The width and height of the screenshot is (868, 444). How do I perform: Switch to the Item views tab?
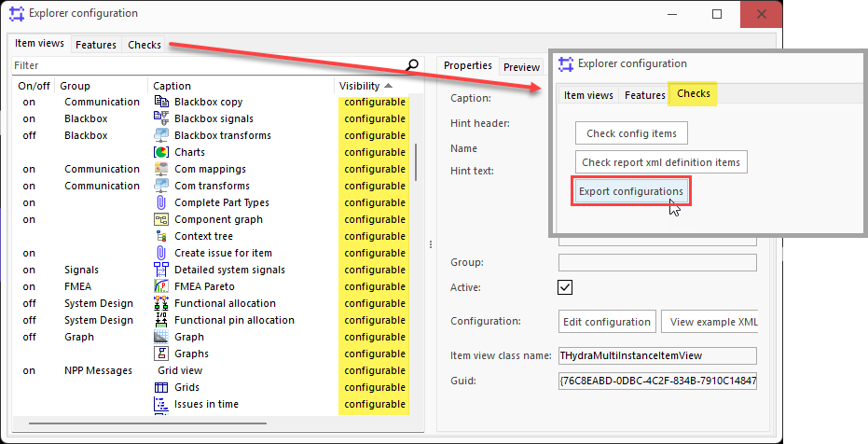[x=39, y=43]
